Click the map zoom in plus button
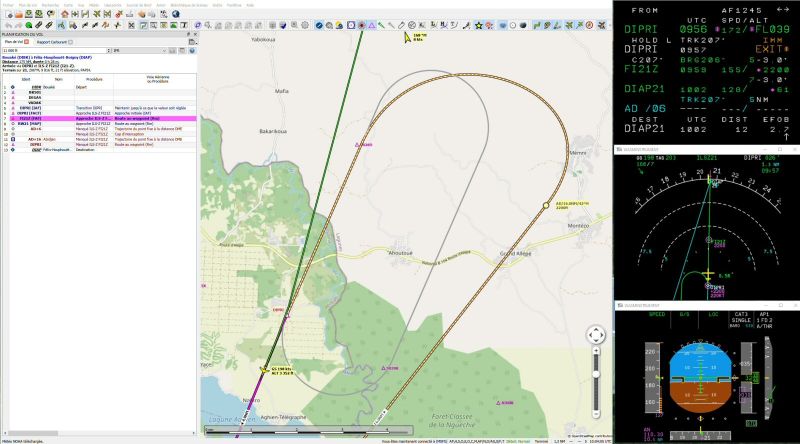800x444 pixels. 596,351
